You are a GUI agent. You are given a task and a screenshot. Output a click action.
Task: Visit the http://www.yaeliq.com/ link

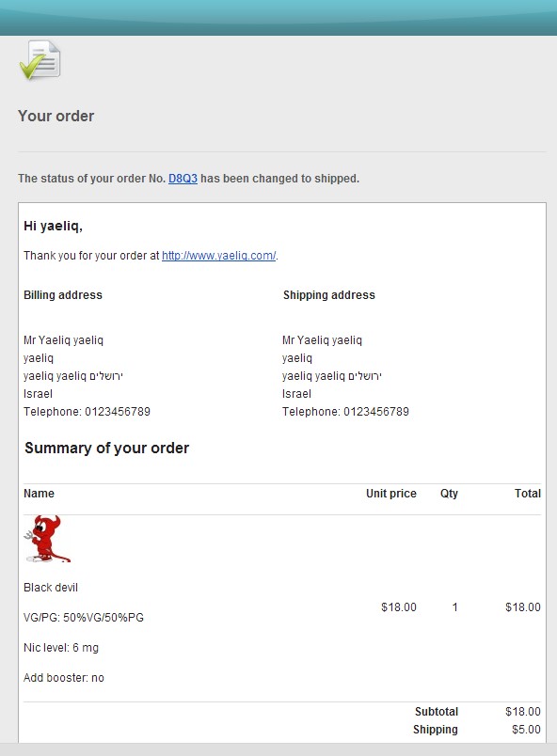click(x=219, y=256)
